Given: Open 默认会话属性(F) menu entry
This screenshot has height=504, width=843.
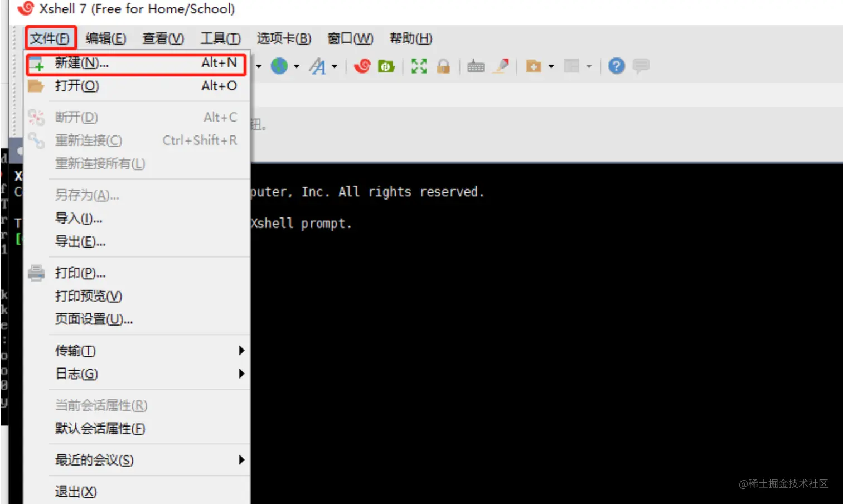Looking at the screenshot, I should click(137, 429).
